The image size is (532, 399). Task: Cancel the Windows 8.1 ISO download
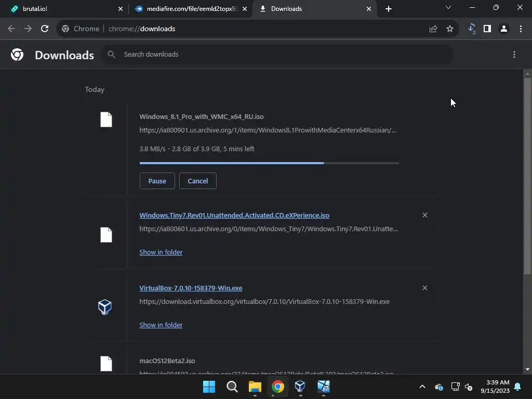tap(198, 181)
